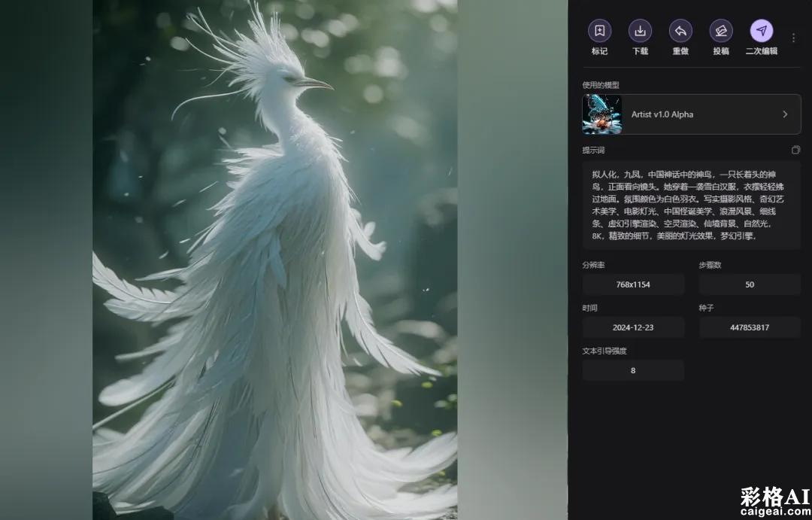812x520 pixels.
Task: Copy the prompt using the copy icon
Action: click(x=795, y=150)
